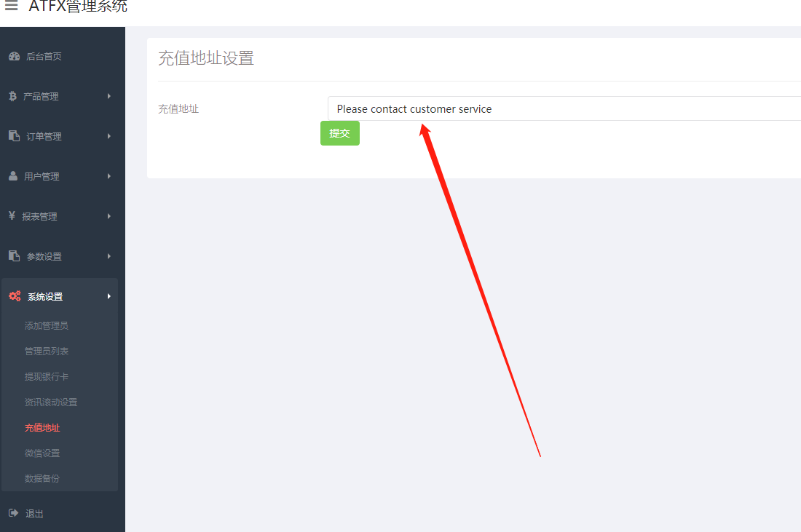The height and width of the screenshot is (532, 801).
Task: Click the logout icon beside 退出
Action: (14, 512)
